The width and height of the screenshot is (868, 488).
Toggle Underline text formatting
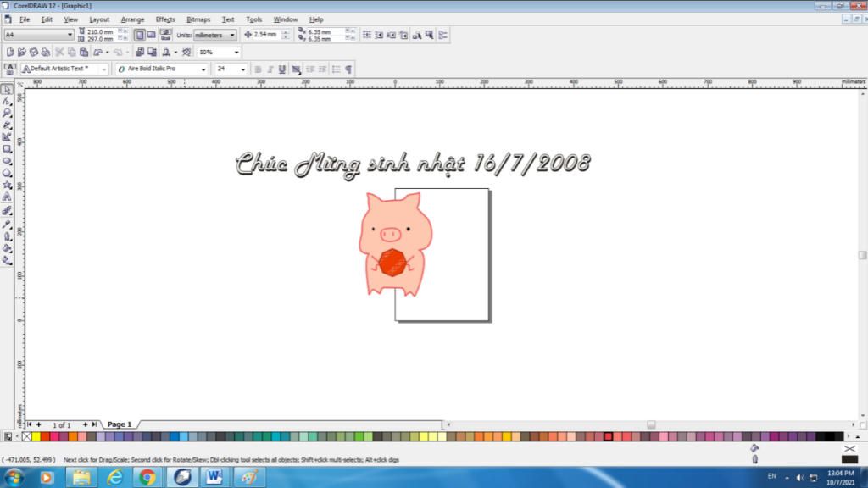coord(282,69)
